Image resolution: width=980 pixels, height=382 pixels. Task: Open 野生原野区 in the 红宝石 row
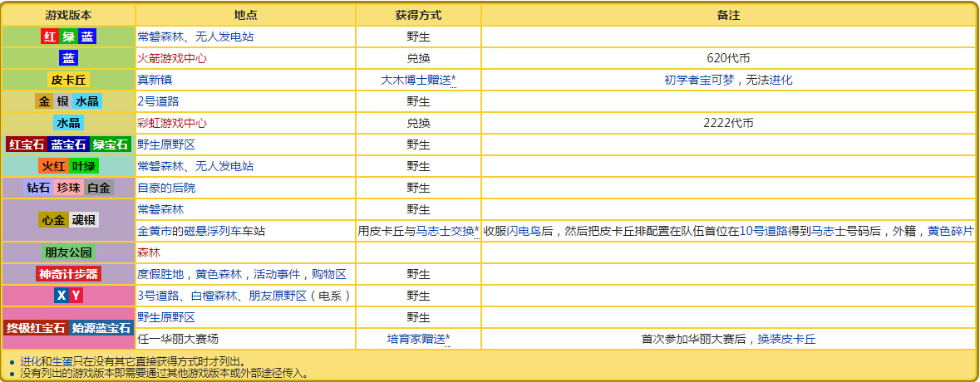pos(166,144)
